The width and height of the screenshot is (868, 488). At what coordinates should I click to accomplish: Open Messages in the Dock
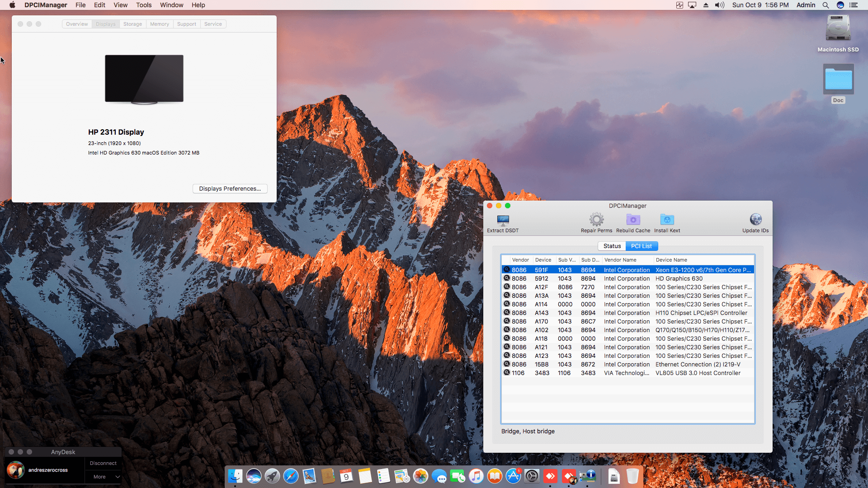439,476
